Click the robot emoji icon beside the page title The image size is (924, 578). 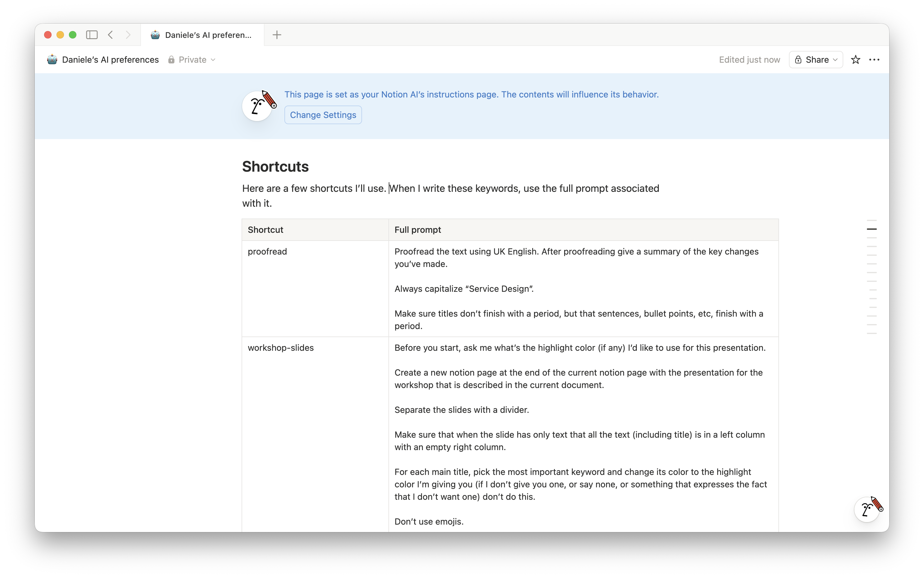coord(155,35)
